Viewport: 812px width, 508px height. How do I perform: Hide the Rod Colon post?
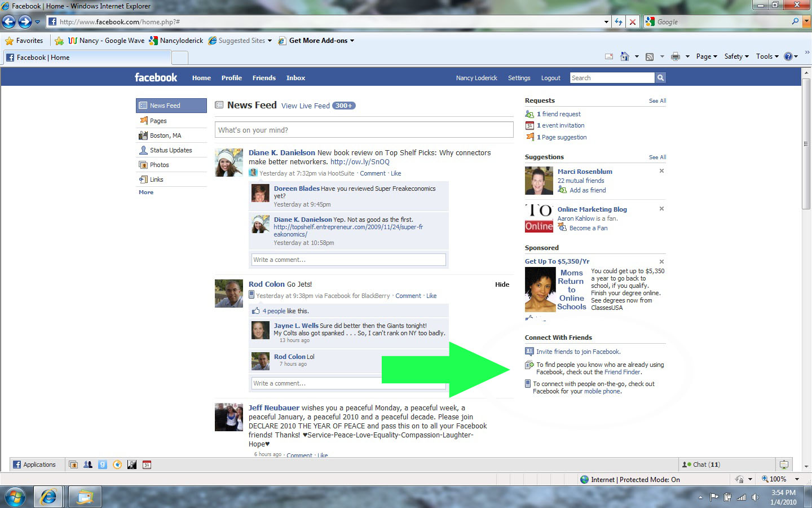pyautogui.click(x=502, y=284)
